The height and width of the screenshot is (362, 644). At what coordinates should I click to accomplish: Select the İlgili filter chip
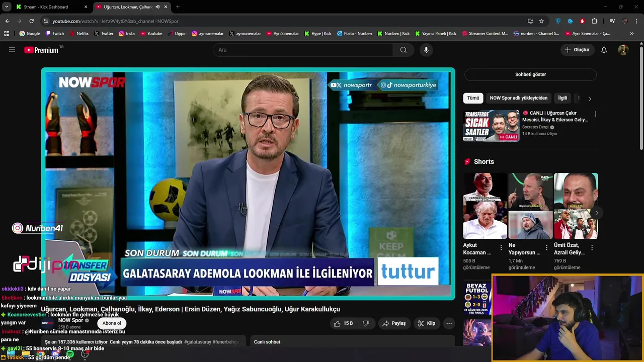(562, 98)
